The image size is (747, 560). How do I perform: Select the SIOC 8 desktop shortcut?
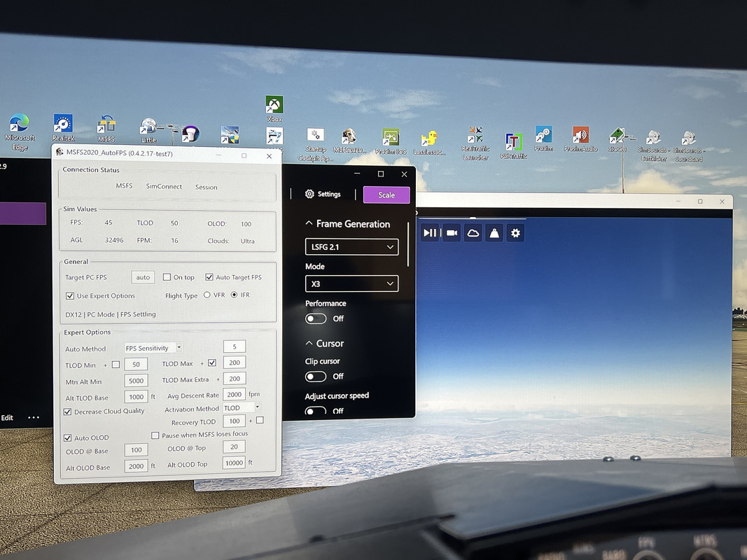617,140
